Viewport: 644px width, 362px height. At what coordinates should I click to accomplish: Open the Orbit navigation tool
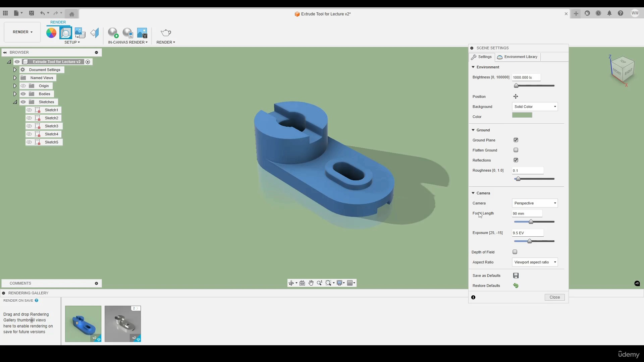[x=291, y=283]
